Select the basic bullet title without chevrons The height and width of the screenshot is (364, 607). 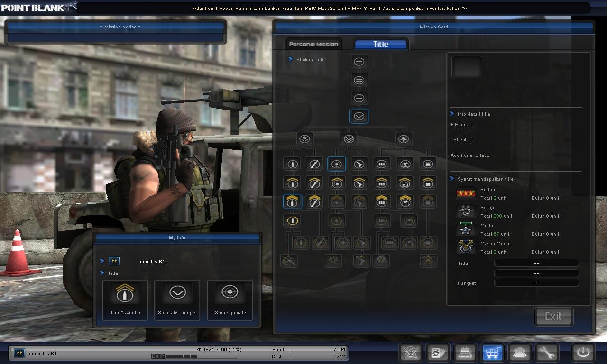click(292, 164)
